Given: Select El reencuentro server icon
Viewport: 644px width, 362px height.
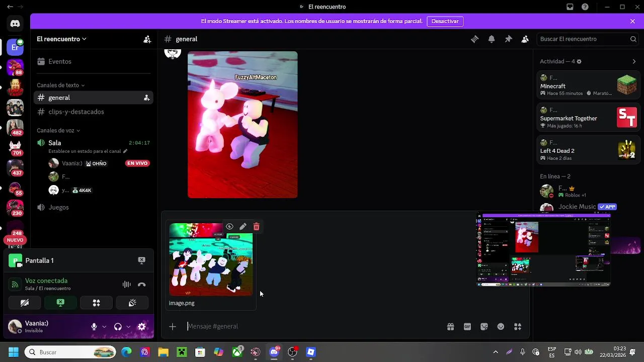Looking at the screenshot, I should tap(15, 48).
